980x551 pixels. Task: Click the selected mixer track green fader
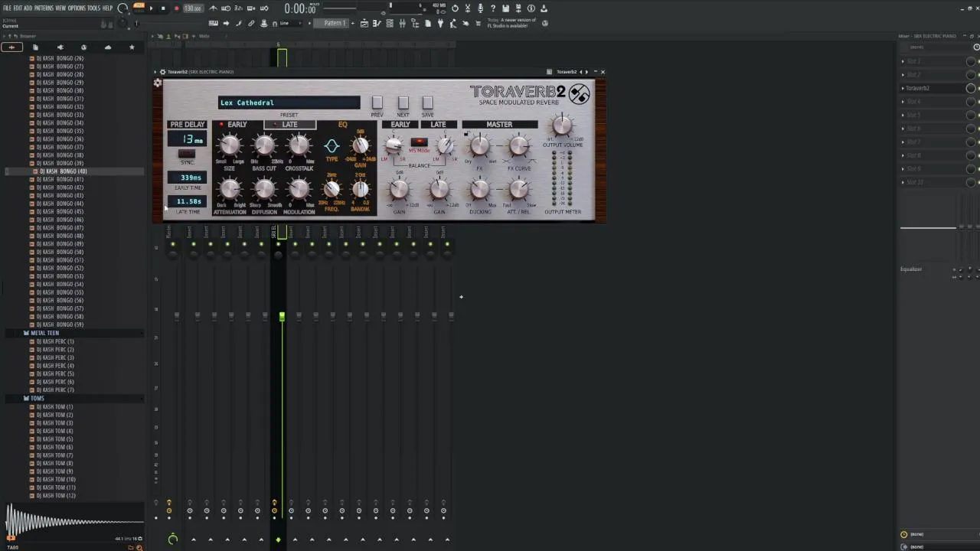[282, 316]
